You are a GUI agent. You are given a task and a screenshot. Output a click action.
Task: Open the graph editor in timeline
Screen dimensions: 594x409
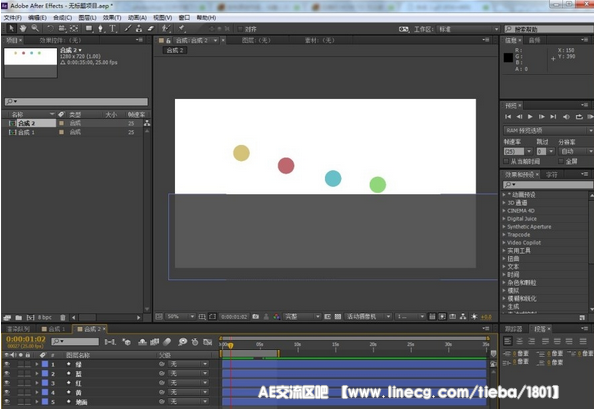click(x=207, y=342)
